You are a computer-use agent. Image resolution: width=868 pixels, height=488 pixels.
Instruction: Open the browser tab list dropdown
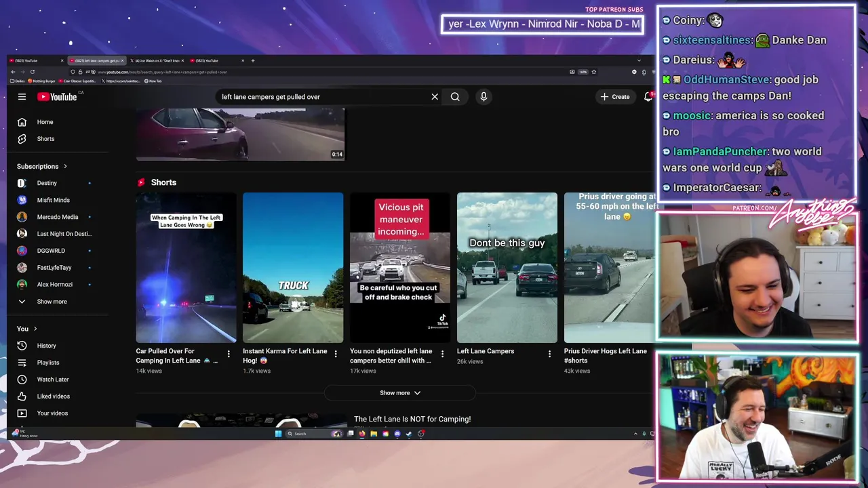pyautogui.click(x=638, y=60)
